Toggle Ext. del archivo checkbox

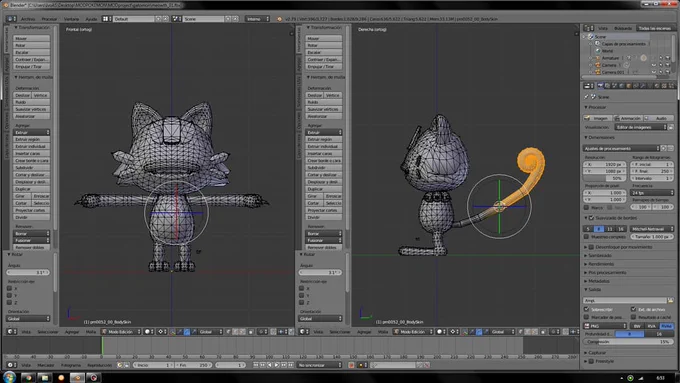pyautogui.click(x=633, y=309)
